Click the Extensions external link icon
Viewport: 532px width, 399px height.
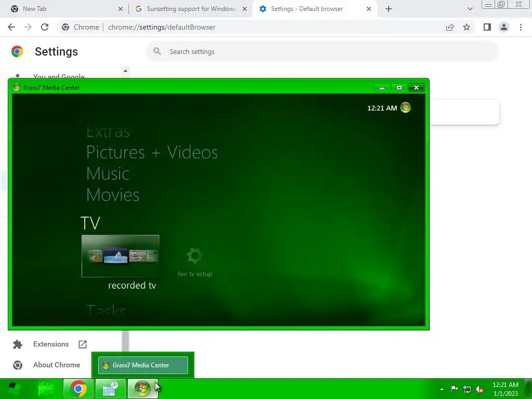[83, 344]
